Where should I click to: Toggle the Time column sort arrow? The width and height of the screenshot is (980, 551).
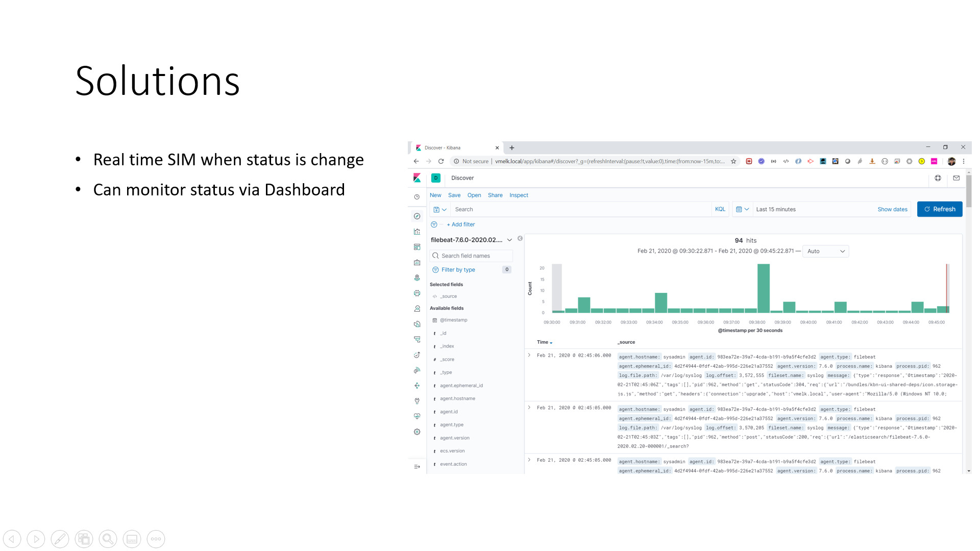click(551, 343)
